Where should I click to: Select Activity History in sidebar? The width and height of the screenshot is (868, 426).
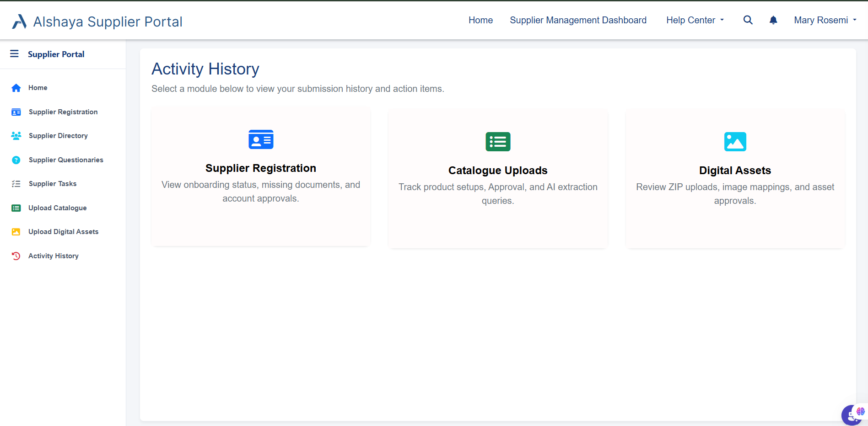pyautogui.click(x=54, y=256)
